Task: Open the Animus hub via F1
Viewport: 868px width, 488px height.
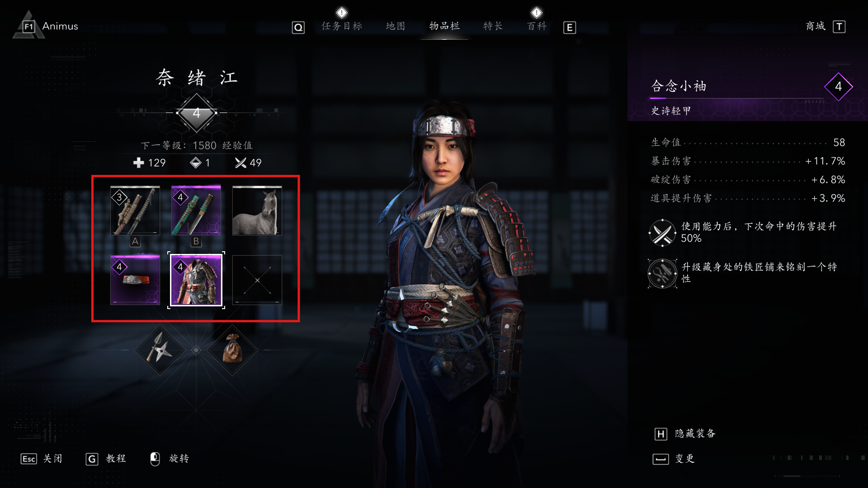Action: tap(50, 26)
